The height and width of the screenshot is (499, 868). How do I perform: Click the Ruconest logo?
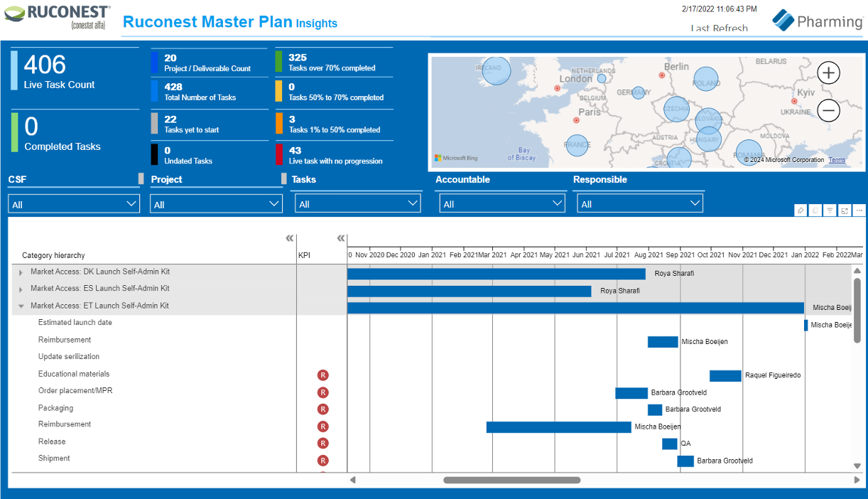pyautogui.click(x=59, y=16)
